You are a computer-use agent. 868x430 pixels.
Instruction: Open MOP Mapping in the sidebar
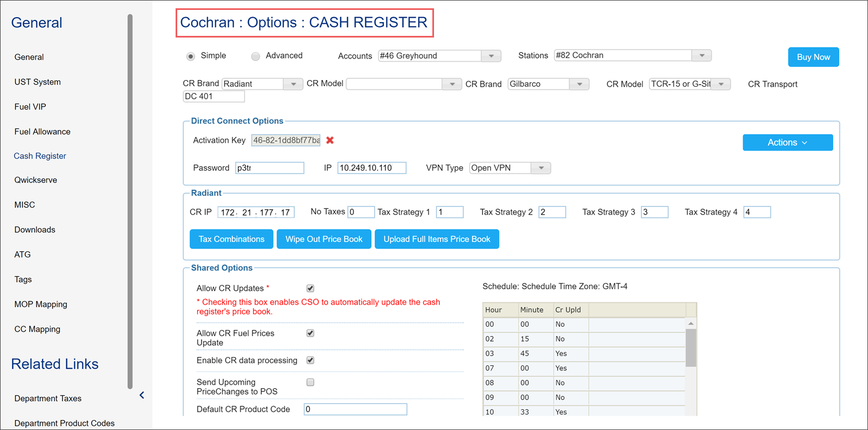tap(41, 304)
